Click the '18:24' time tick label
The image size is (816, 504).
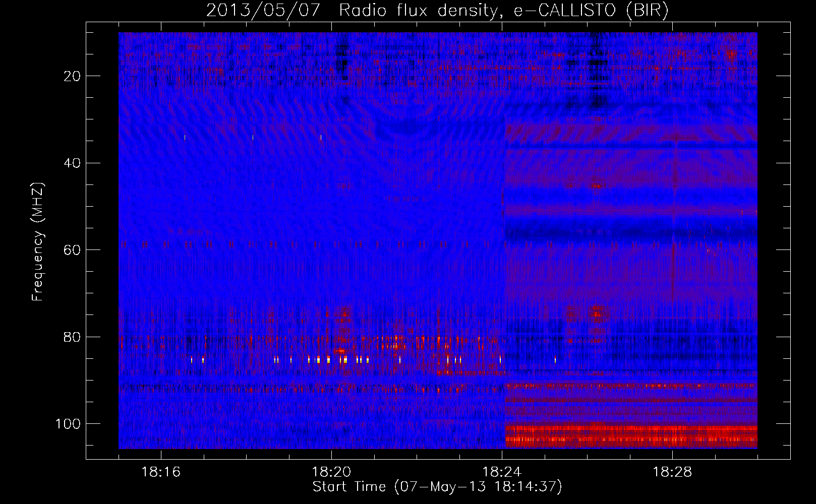pyautogui.click(x=502, y=472)
